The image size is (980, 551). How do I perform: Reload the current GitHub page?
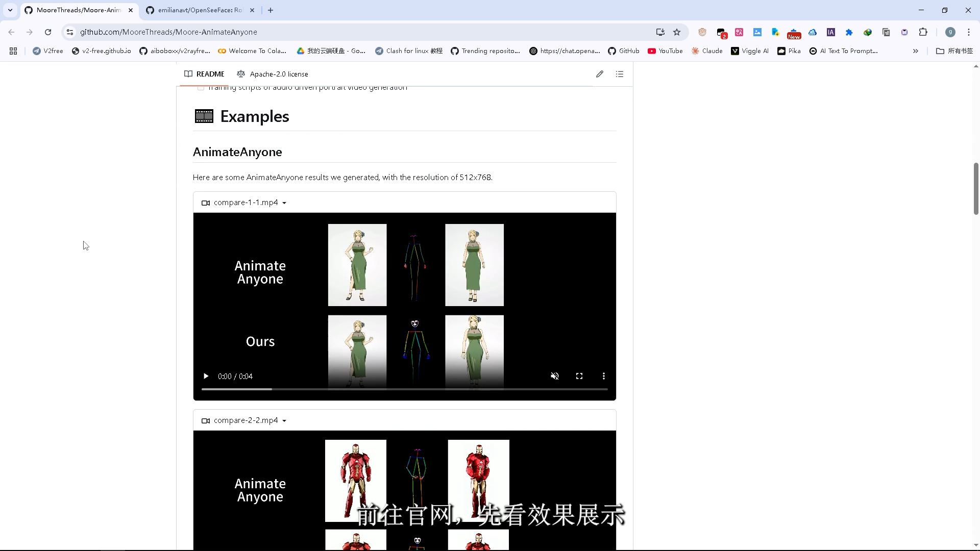(48, 32)
